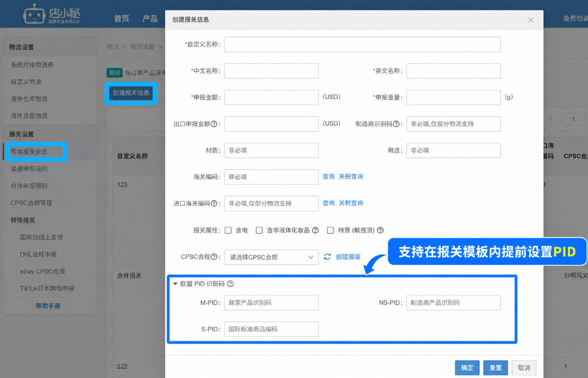Select eBay CPSC合规 in sidebar
The height and width of the screenshot is (378, 588).
[42, 271]
